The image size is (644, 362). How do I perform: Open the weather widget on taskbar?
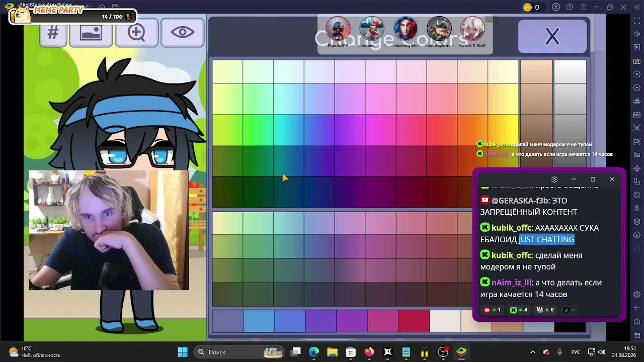(35, 352)
